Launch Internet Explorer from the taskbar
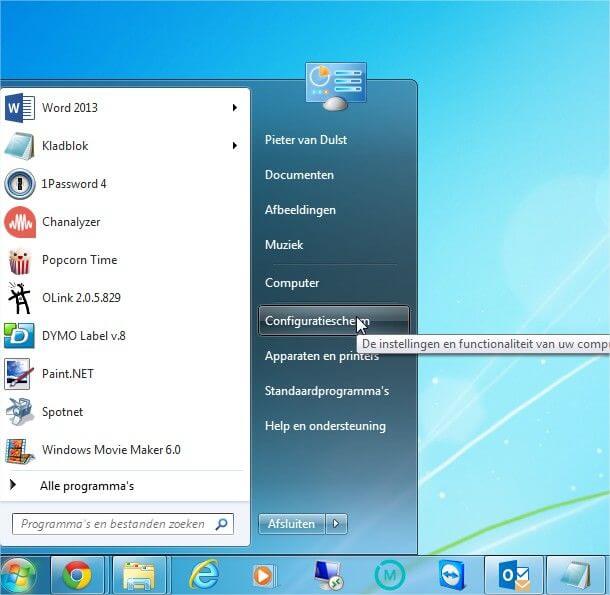610x595 pixels. pyautogui.click(x=204, y=574)
